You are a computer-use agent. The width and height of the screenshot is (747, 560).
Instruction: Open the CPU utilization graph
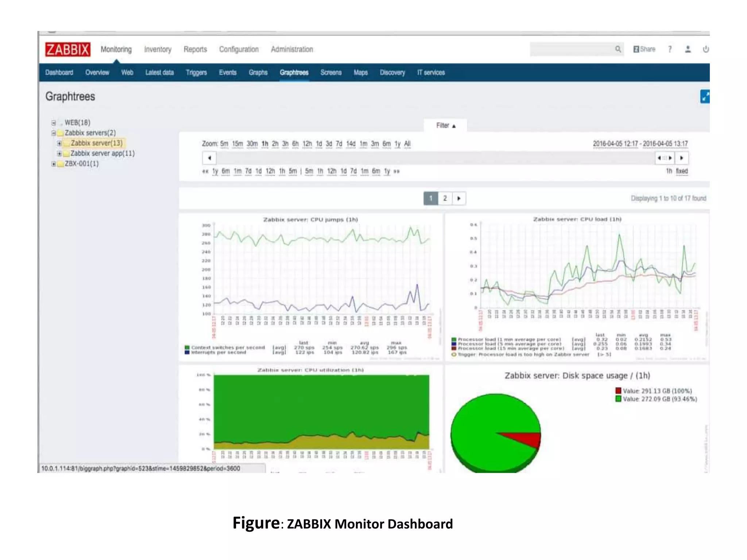311,419
